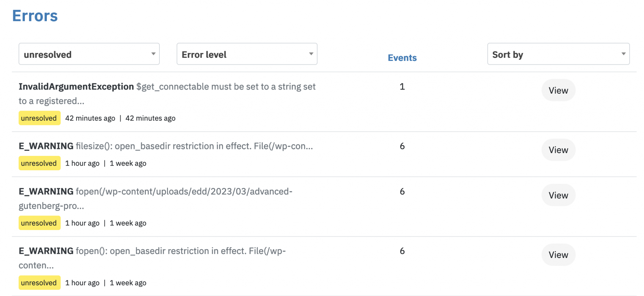The image size is (644, 296).
Task: Expand the chevron on the unresolved filter
Action: tap(154, 54)
